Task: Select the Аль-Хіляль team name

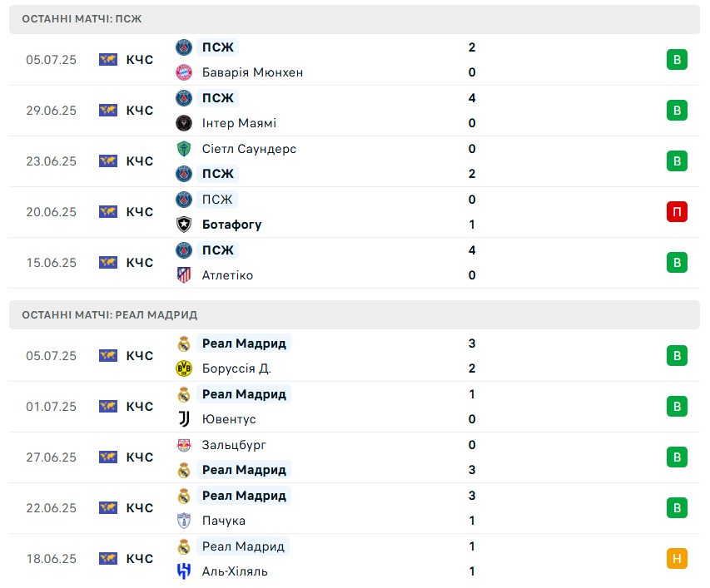Action: coord(235,571)
